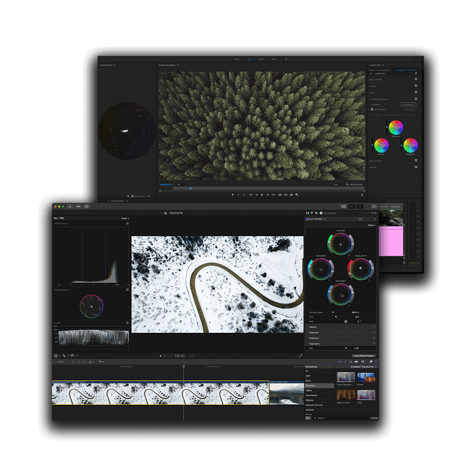Screen dimensions: 476x476
Task: Click the keyword editor key icon
Action: pos(79,206)
